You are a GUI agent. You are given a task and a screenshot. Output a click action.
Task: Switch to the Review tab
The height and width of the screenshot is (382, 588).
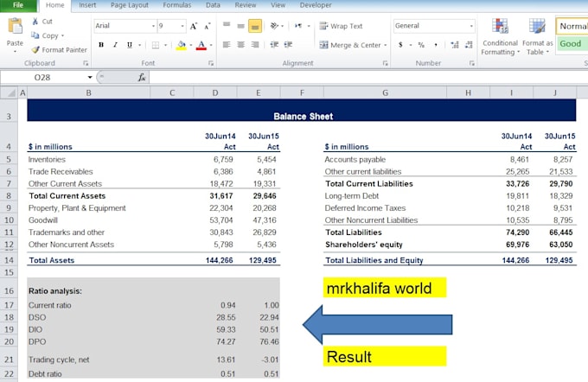[246, 5]
